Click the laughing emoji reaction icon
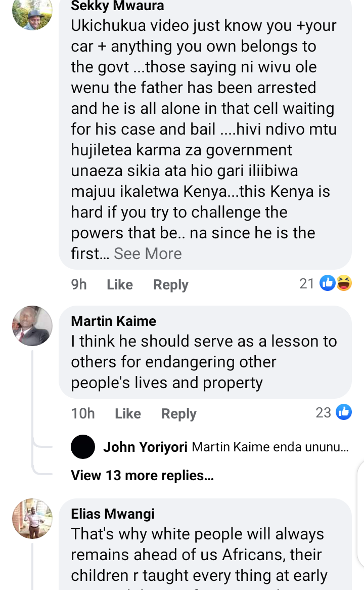364x590 pixels. coord(344,283)
